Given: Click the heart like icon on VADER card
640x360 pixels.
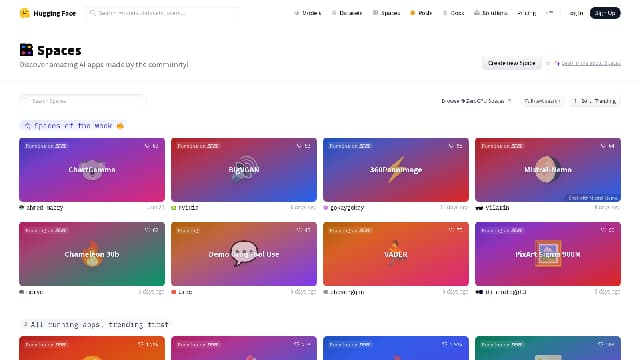Looking at the screenshot, I should [451, 230].
